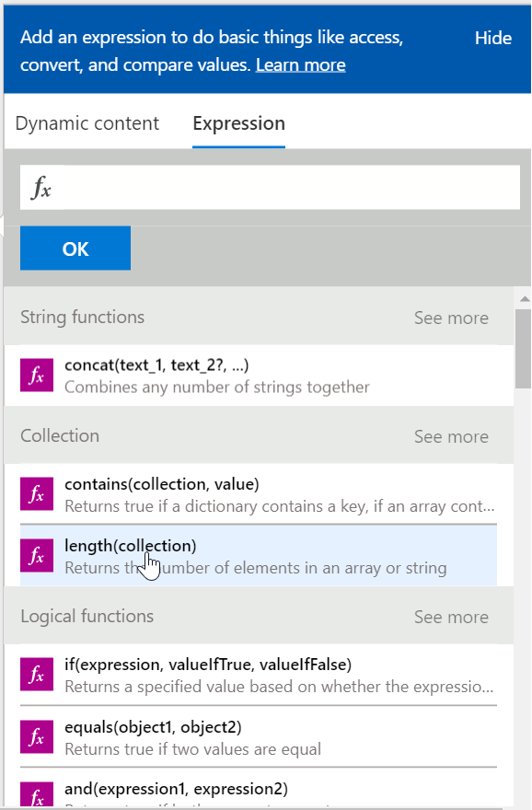Switch to the Dynamic content tab
Viewport: 532px width, 810px height.
tap(87, 123)
